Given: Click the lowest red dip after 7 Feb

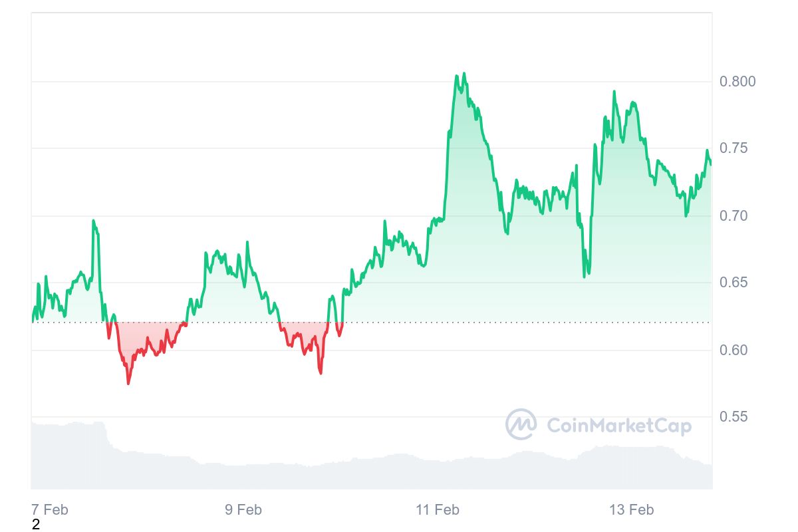Looking at the screenshot, I should 128,383.
